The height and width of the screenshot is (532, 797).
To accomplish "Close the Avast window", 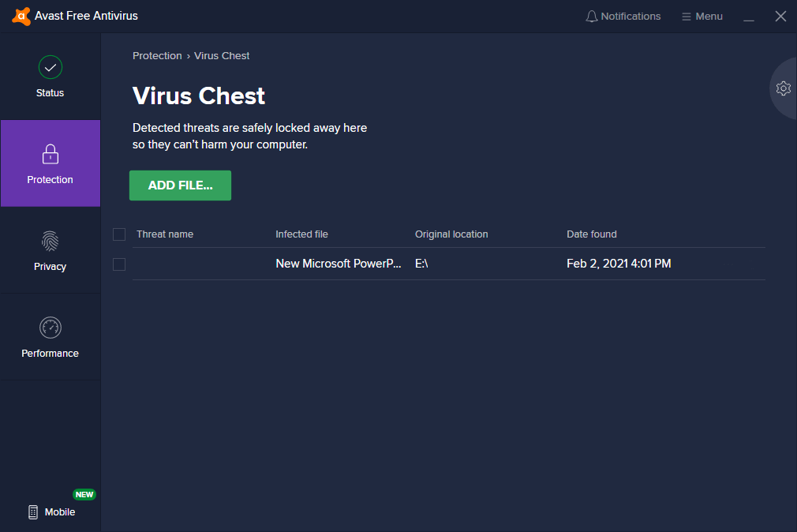I will click(780, 17).
